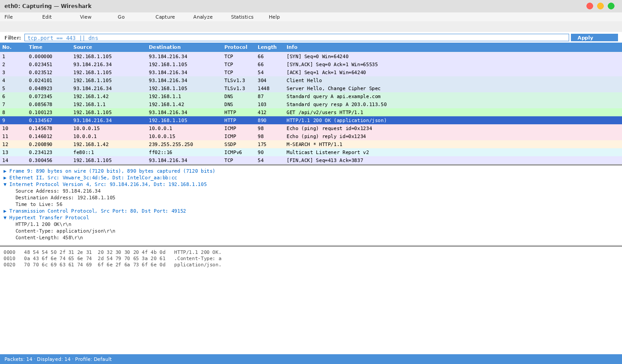Image resolution: width=622 pixels, height=364 pixels.
Task: Select the GET /api/v2/users packet
Action: 311,112
